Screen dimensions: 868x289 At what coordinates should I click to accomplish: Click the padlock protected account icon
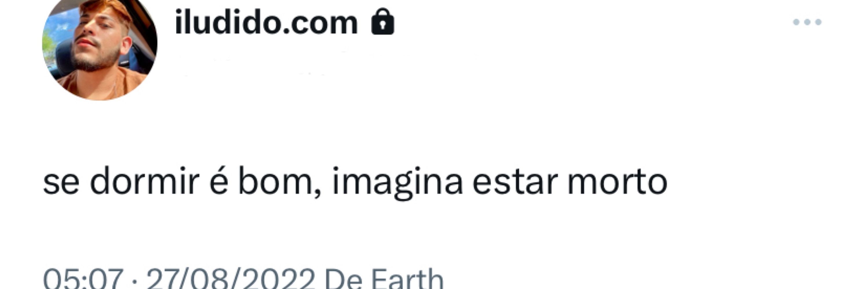(382, 22)
